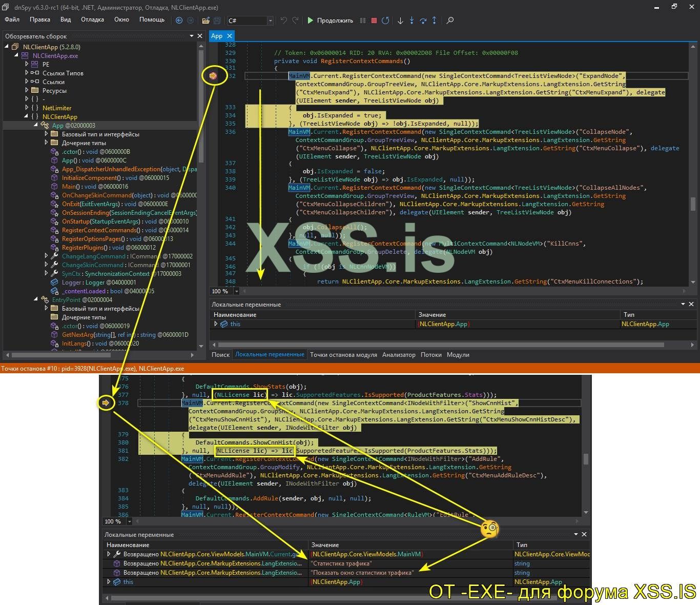The height and width of the screenshot is (605, 700).
Task: Open the Модули tab
Action: 458,355
